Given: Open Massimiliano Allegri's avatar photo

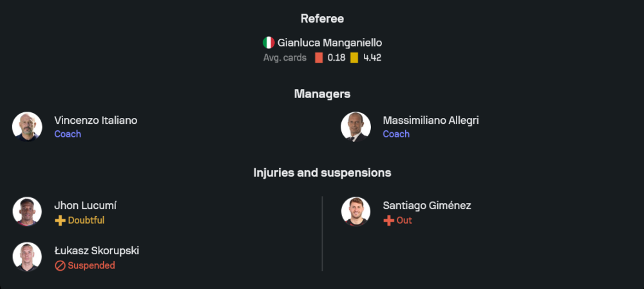Looking at the screenshot, I should (x=355, y=126).
